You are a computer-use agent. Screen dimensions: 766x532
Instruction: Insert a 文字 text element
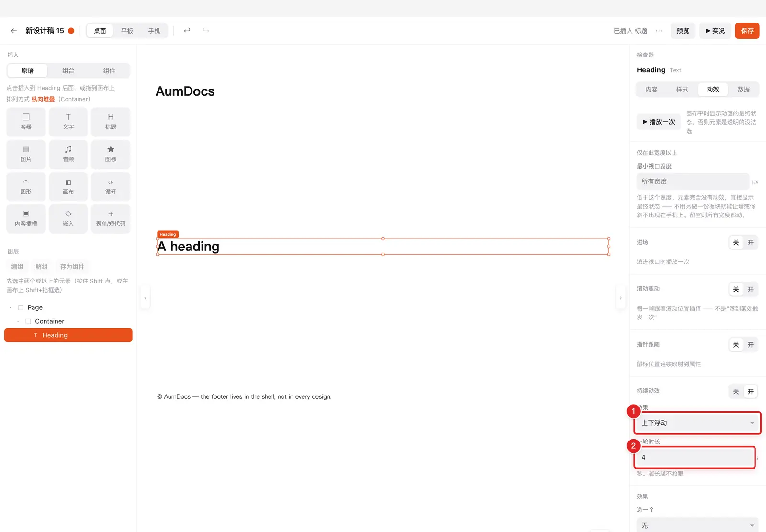(x=68, y=122)
